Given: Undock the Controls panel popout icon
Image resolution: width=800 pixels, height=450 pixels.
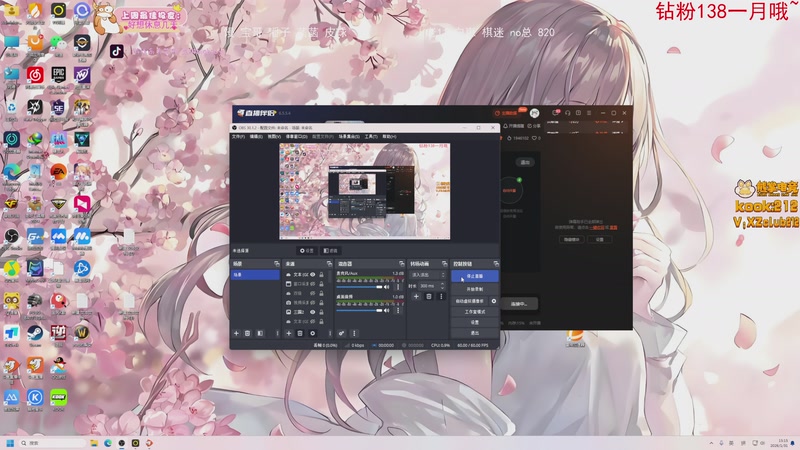Looking at the screenshot, I should pos(496,264).
